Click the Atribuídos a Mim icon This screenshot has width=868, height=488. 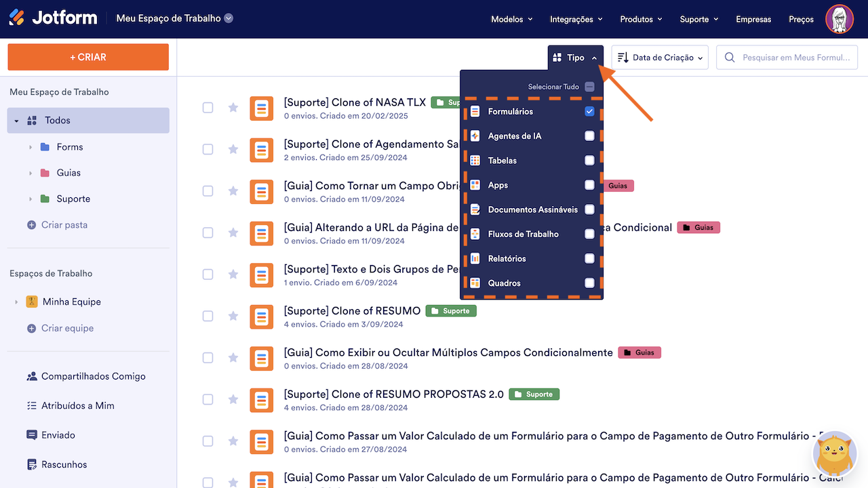coord(32,405)
